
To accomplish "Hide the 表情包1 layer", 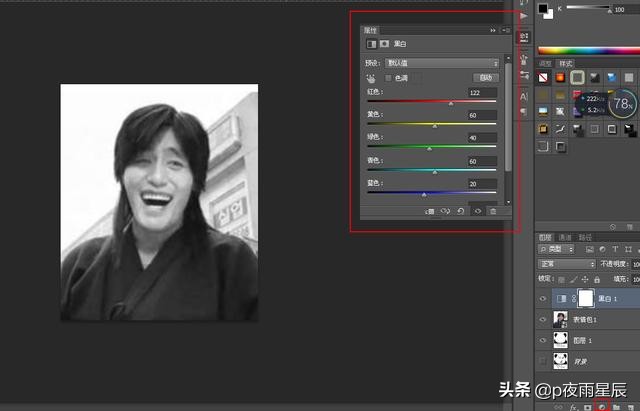I will 543,318.
